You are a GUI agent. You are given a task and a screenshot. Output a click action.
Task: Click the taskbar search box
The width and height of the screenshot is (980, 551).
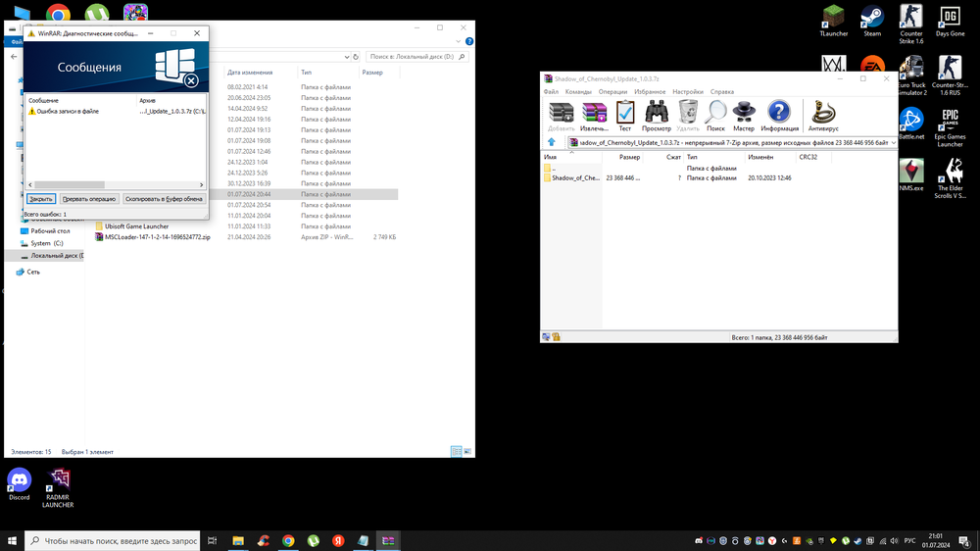coord(113,541)
